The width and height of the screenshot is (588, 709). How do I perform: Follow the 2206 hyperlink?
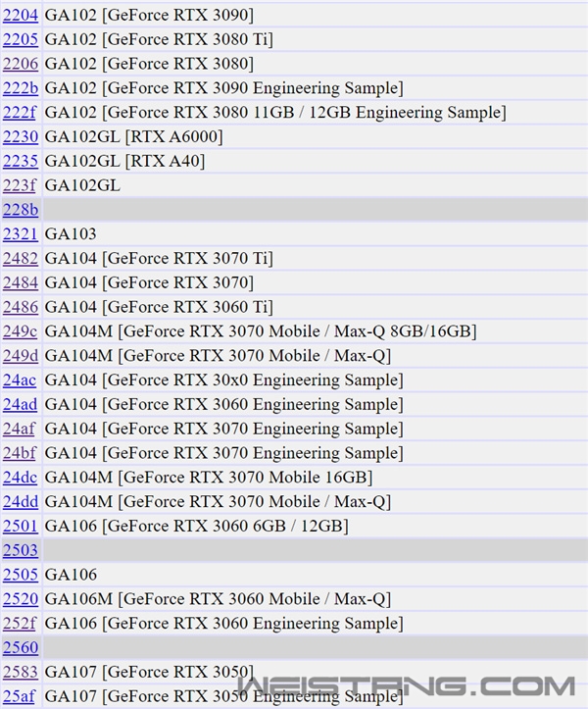20,64
